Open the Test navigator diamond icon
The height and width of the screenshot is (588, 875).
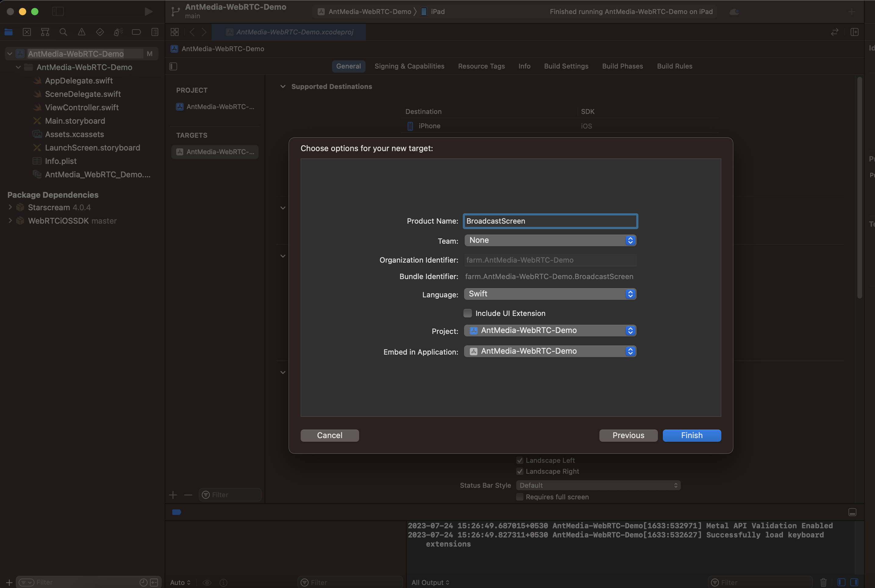tap(100, 32)
